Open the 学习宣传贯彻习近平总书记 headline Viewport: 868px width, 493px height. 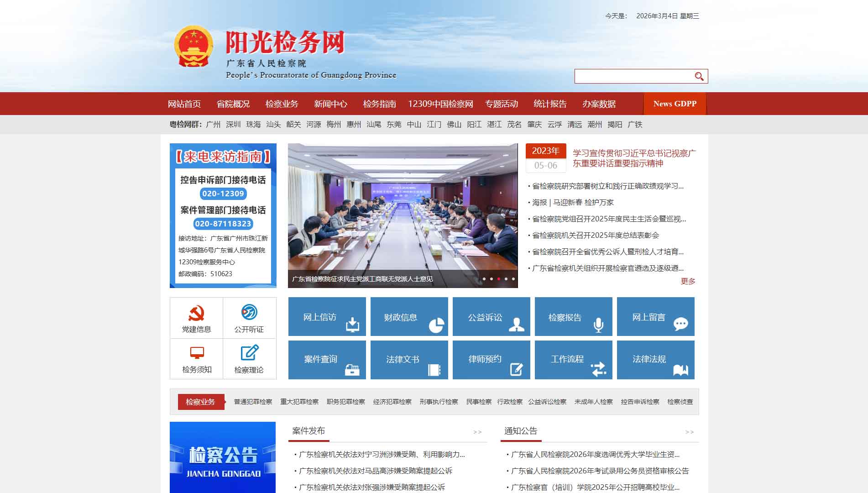point(634,158)
